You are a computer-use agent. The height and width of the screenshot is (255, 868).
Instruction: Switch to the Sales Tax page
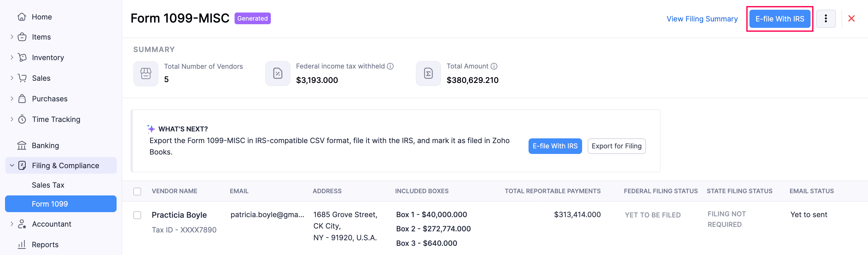[x=48, y=185]
